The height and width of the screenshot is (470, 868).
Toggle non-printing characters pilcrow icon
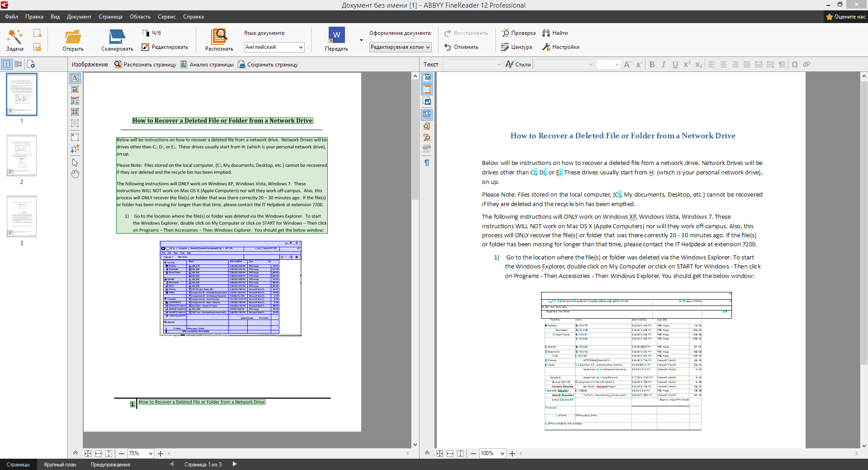point(427,163)
